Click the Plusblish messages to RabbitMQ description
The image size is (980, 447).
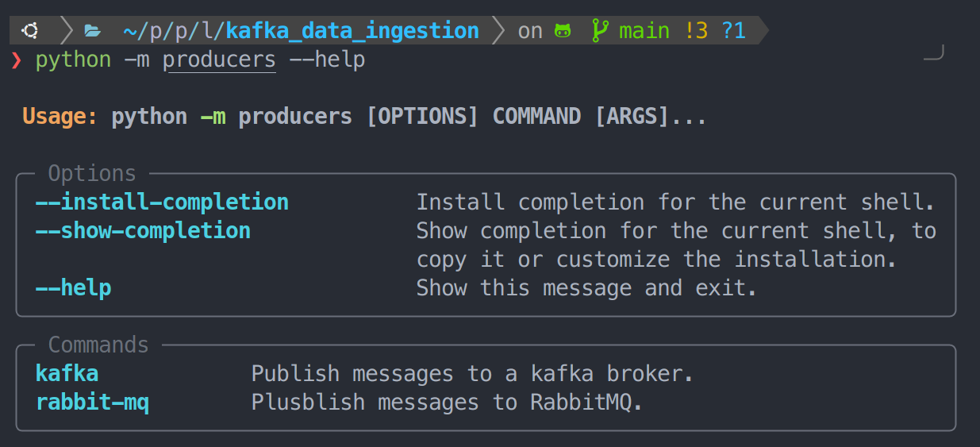coord(447,403)
